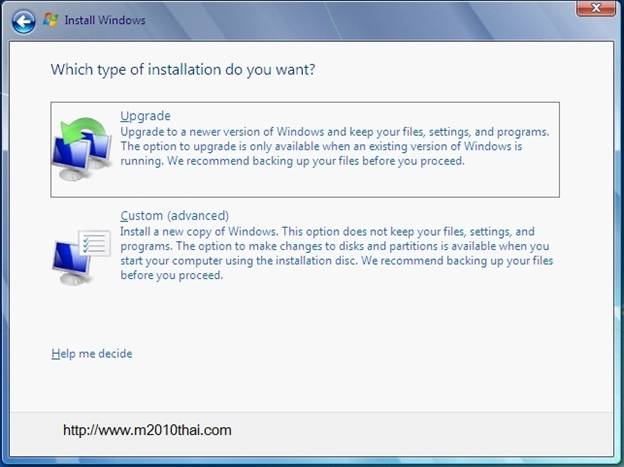Choose the Upgrade installation heading
The image size is (624, 467).
146,116
